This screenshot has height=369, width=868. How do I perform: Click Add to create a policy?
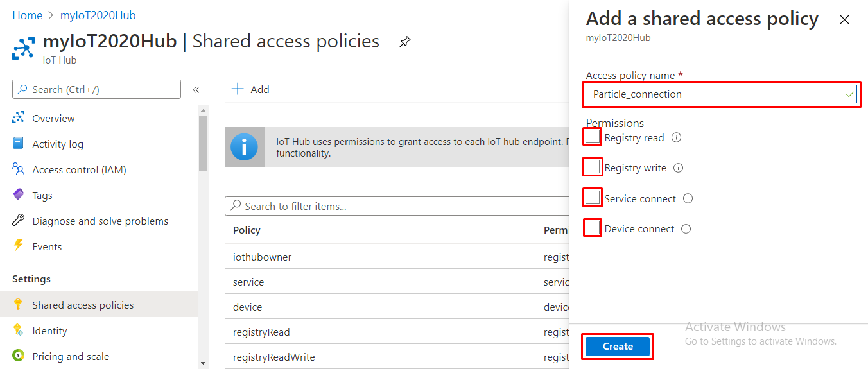coord(250,89)
